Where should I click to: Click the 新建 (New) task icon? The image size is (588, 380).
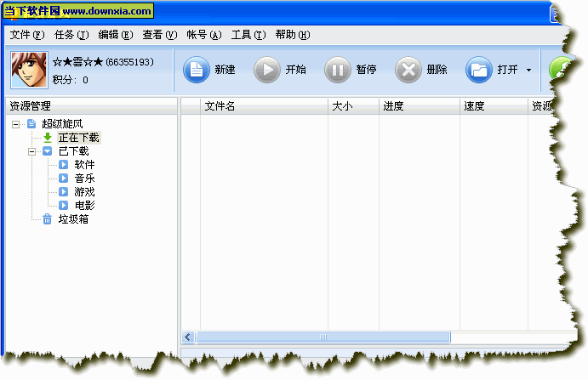(197, 70)
